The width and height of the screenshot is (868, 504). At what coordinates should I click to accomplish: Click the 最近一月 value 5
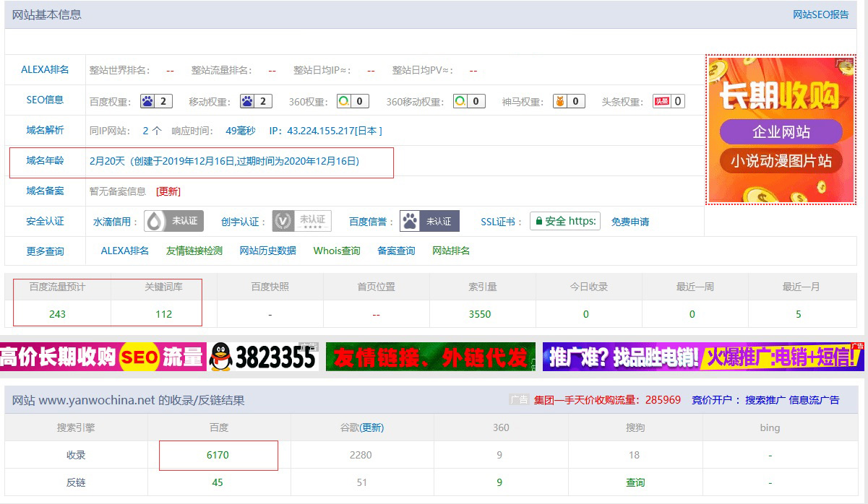point(799,314)
